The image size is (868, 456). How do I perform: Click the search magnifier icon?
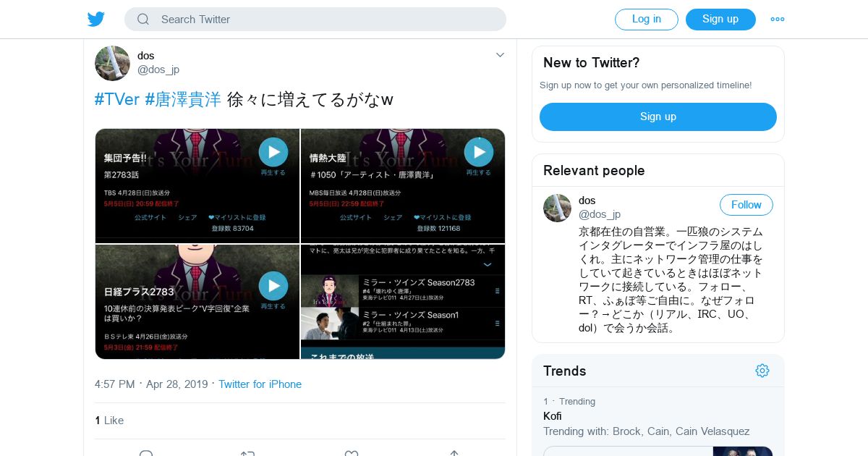(143, 20)
